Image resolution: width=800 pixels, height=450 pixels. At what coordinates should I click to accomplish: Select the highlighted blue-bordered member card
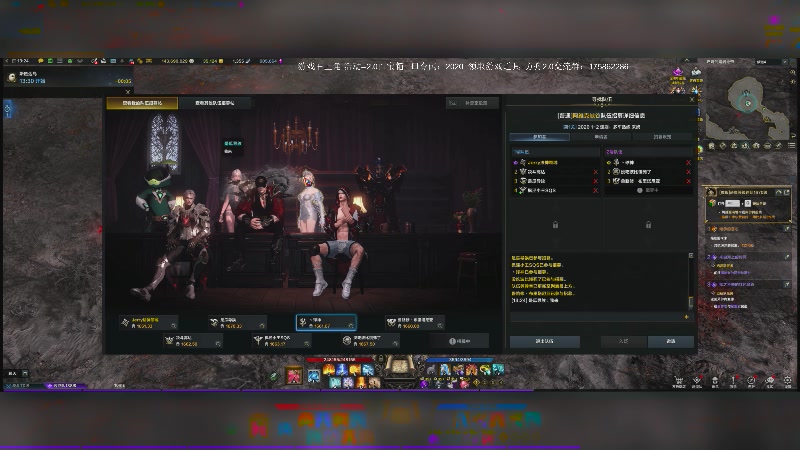pyautogui.click(x=326, y=322)
